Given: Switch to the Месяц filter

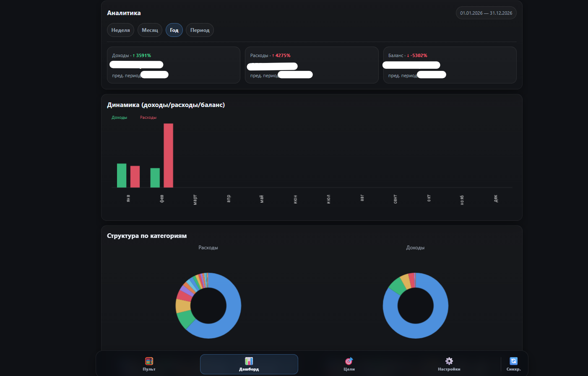Looking at the screenshot, I should point(150,30).
